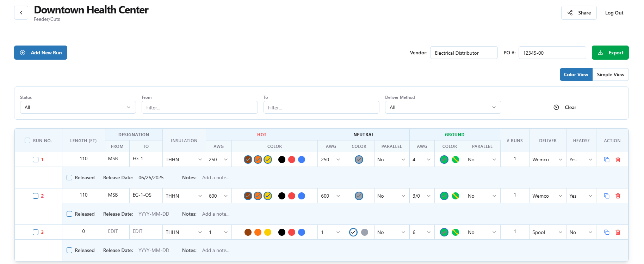
Task: Click the Share button
Action: [578, 13]
